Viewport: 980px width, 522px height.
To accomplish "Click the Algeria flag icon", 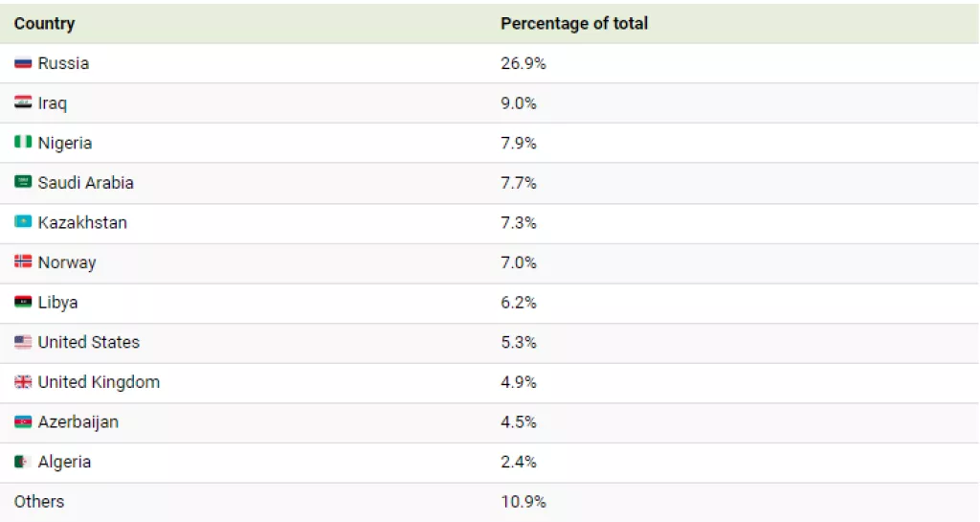I will pos(23,462).
